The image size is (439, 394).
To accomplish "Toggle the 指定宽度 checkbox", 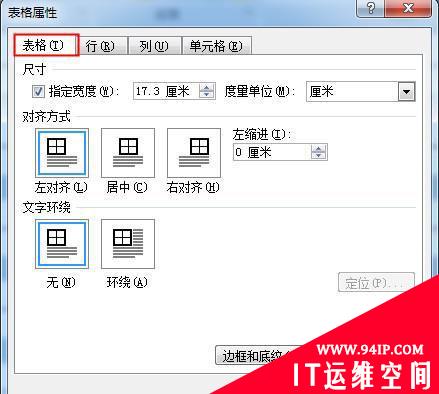I will pos(38,91).
